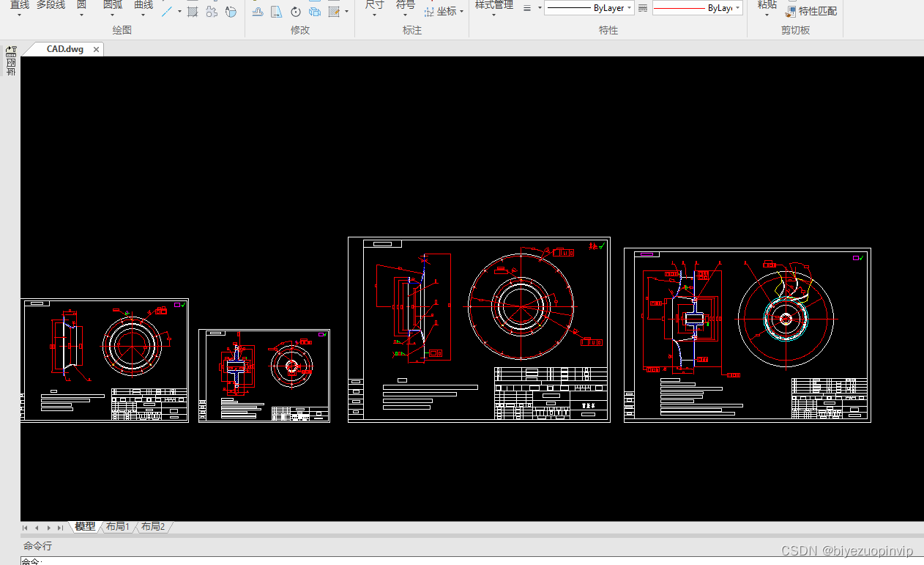Click the 标注 group label
Viewport: 924px width, 565px height.
[x=412, y=31]
